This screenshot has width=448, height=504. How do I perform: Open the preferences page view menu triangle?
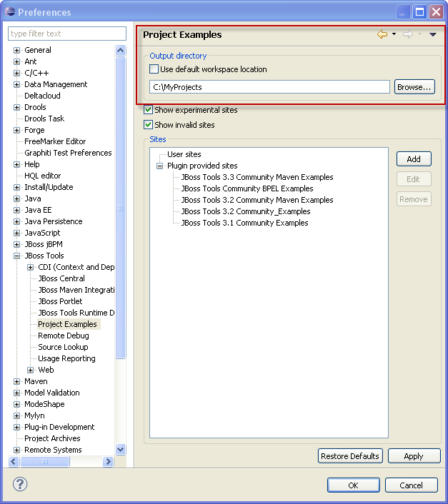[x=432, y=34]
